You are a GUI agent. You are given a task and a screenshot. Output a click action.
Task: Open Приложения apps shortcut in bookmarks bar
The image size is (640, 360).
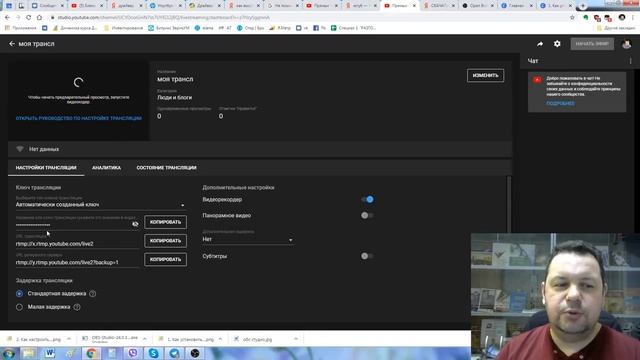coord(20,28)
